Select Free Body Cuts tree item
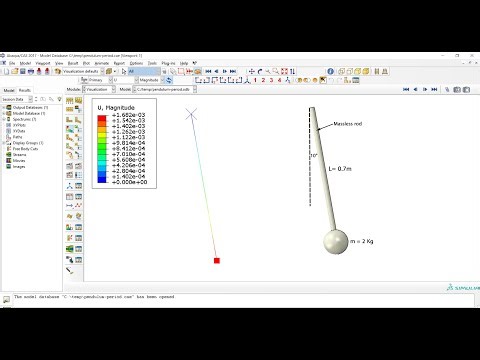The image size is (480, 360). (25, 149)
